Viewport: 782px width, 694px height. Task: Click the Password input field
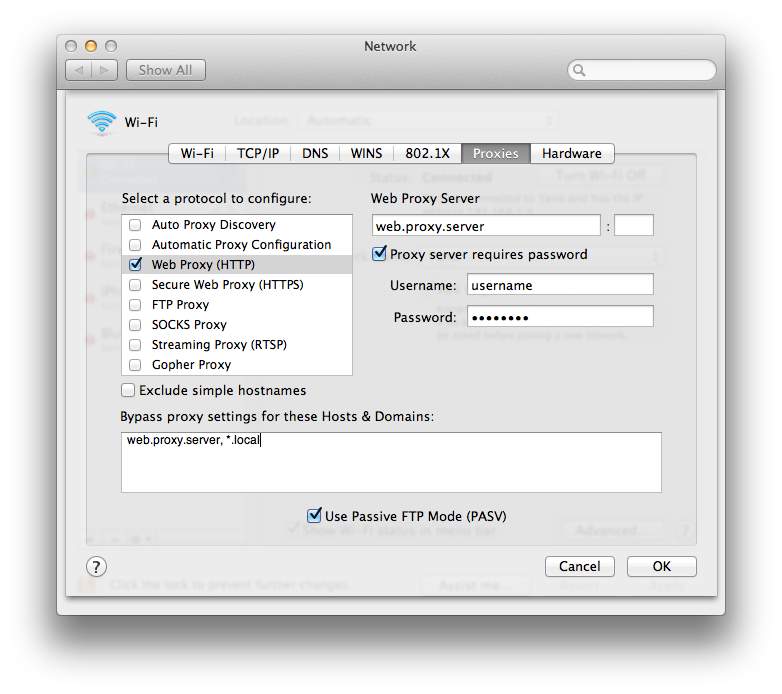coord(560,317)
